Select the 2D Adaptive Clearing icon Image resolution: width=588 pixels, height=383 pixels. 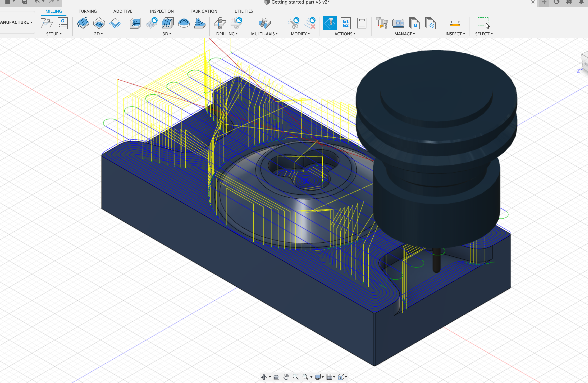[83, 23]
